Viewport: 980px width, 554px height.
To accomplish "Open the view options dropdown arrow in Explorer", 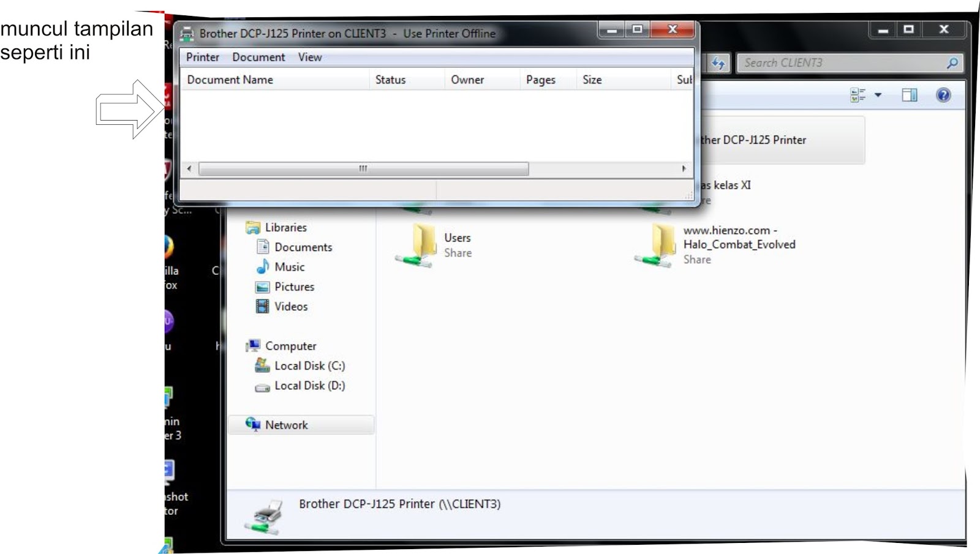I will (878, 95).
